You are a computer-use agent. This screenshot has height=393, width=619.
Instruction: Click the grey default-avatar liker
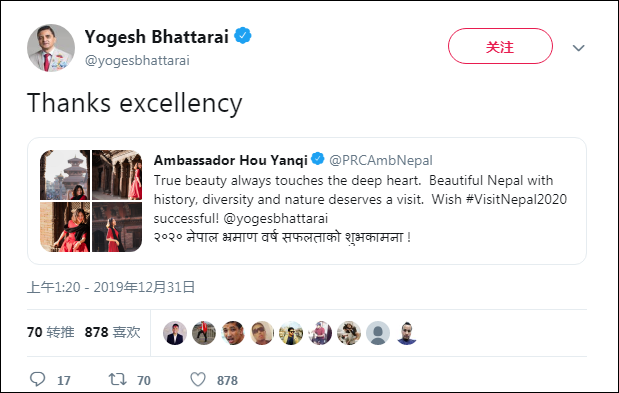(x=378, y=333)
